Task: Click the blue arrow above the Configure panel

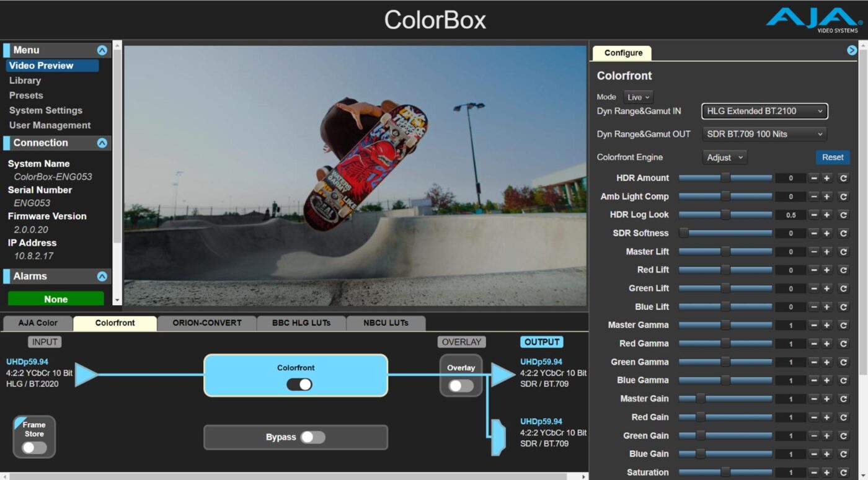Action: pyautogui.click(x=852, y=50)
